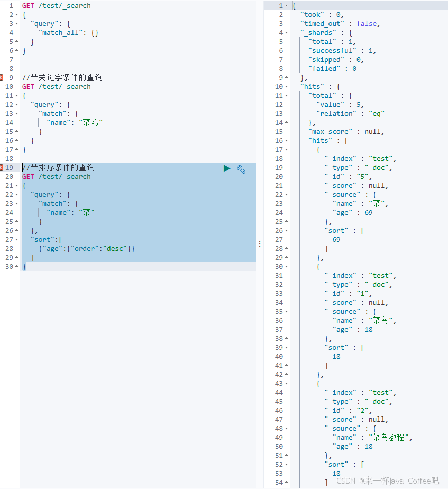This screenshot has height=489, width=448.
Task: Click the "skipped" : 0 response line
Action: coord(336,60)
